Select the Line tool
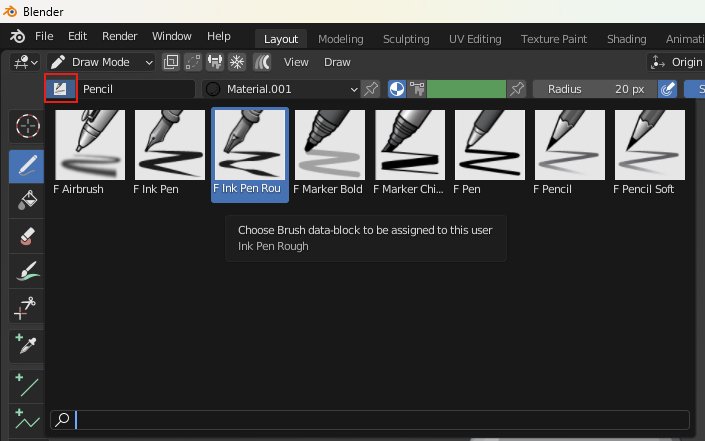This screenshot has width=705, height=441. (27, 385)
